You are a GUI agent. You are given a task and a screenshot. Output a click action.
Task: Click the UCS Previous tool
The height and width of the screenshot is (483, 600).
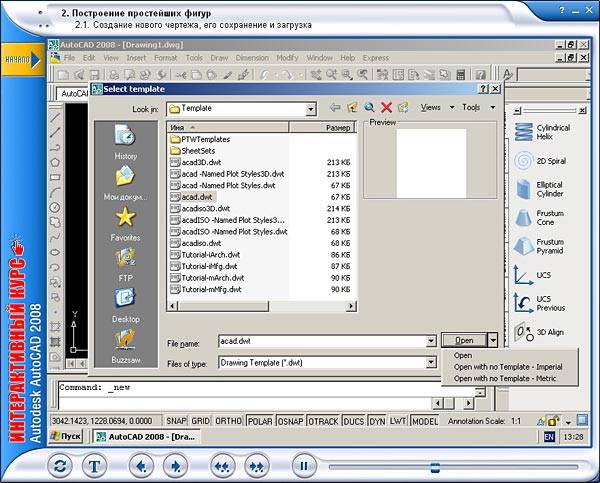coord(540,303)
